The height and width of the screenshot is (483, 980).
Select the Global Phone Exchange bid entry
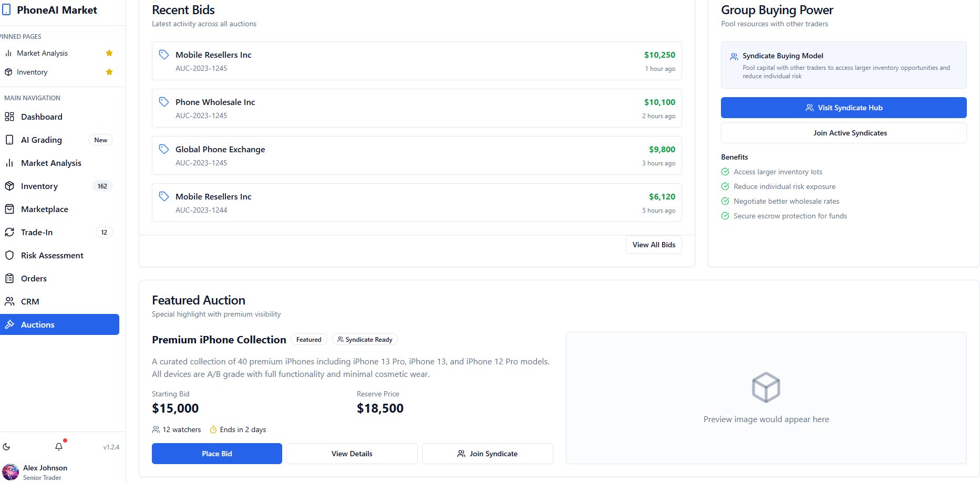click(417, 155)
